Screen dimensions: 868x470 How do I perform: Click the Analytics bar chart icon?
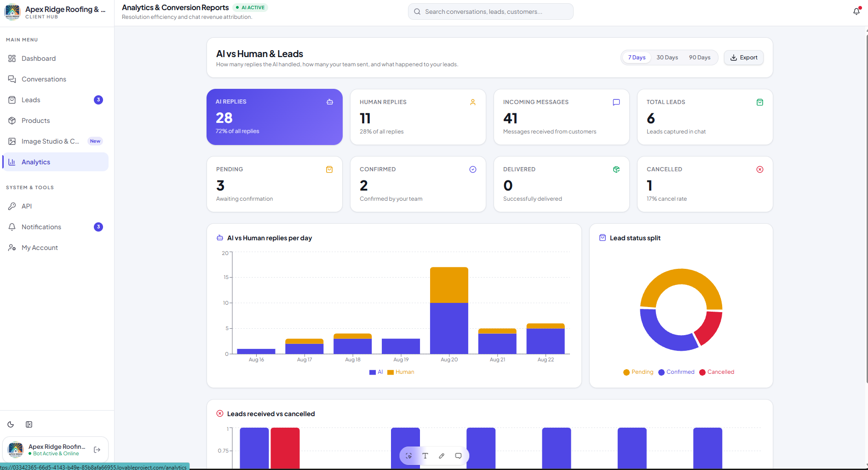(12, 162)
